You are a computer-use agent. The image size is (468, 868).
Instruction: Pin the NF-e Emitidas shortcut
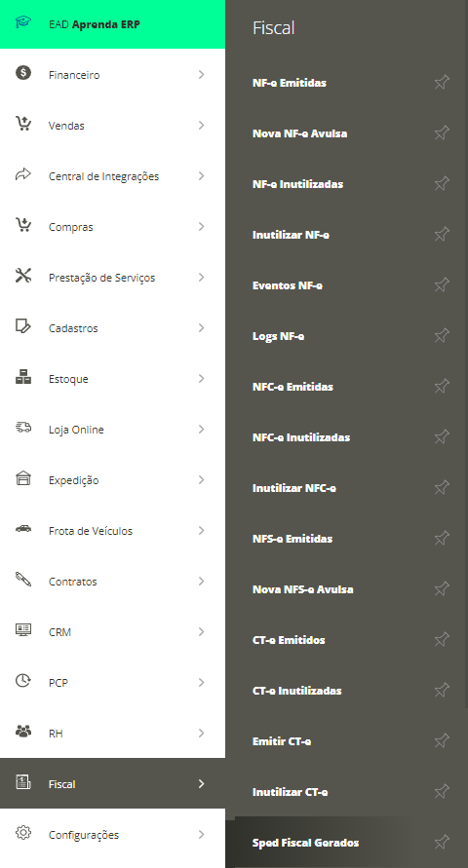click(x=442, y=83)
